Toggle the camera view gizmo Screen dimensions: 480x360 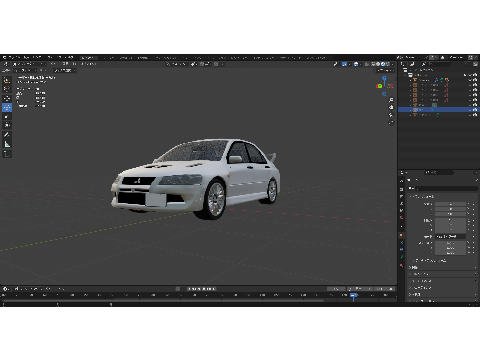coord(391,115)
